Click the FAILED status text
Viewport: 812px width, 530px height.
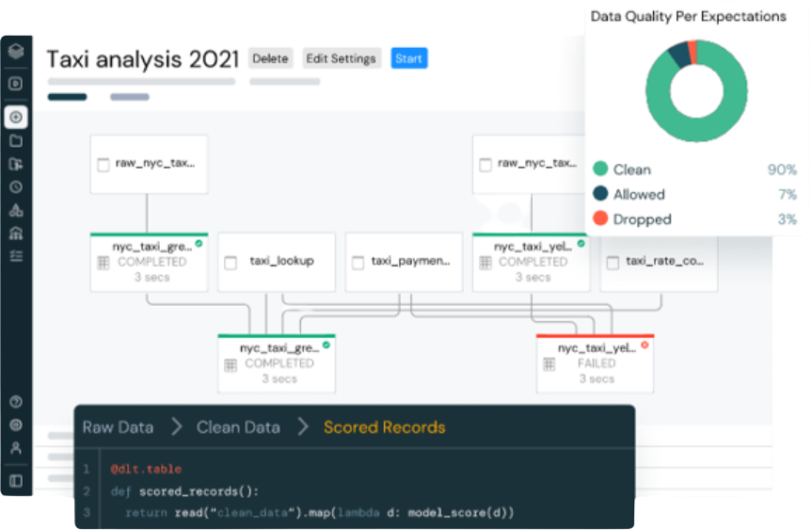tap(597, 363)
